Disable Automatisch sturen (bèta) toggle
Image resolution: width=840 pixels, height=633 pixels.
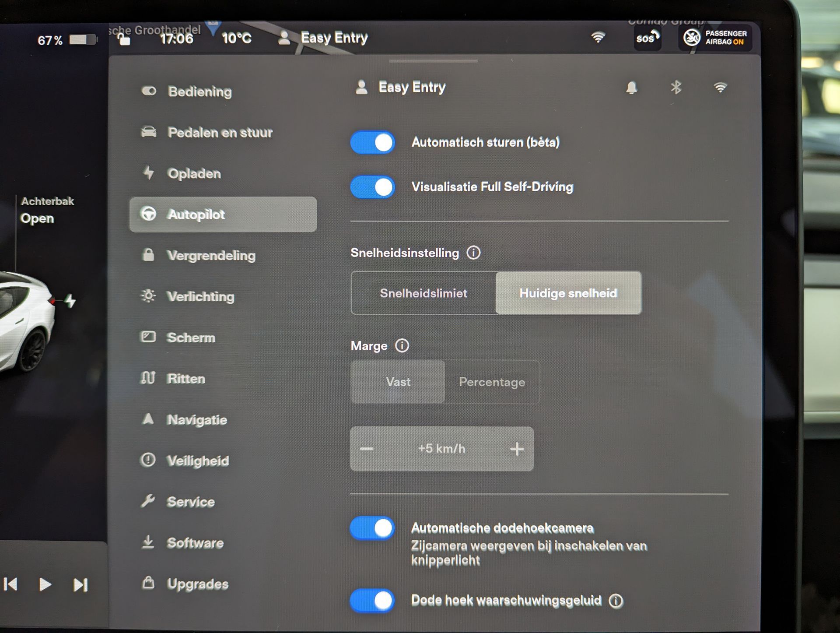click(x=373, y=143)
